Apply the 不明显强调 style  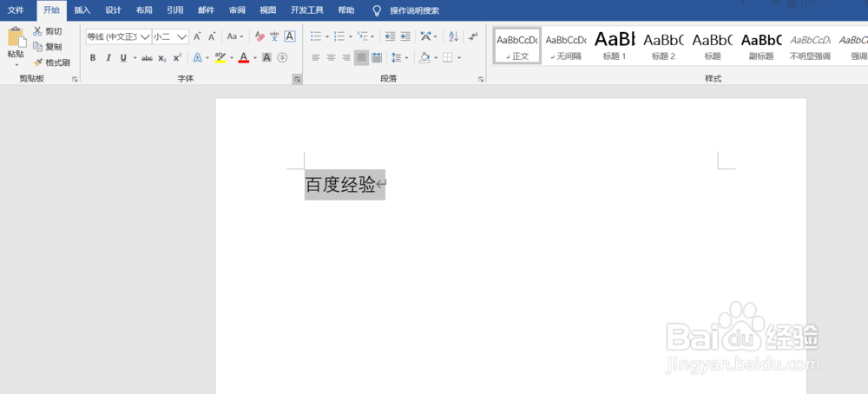point(810,45)
